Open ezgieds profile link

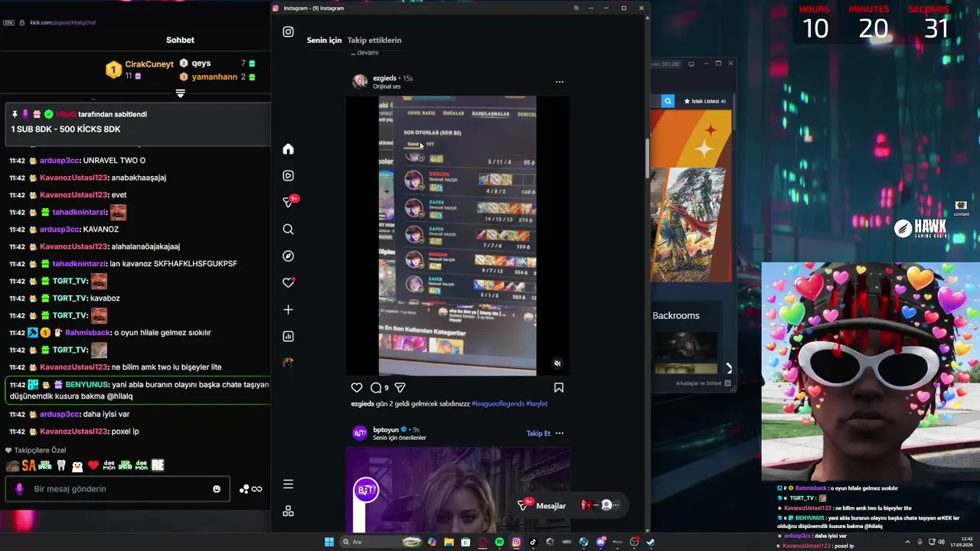pos(384,78)
